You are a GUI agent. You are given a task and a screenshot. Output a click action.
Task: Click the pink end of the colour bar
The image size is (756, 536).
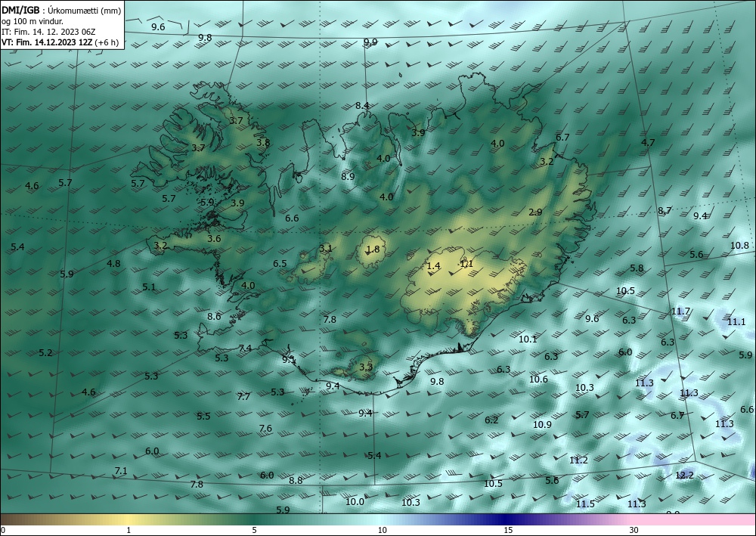click(694, 519)
